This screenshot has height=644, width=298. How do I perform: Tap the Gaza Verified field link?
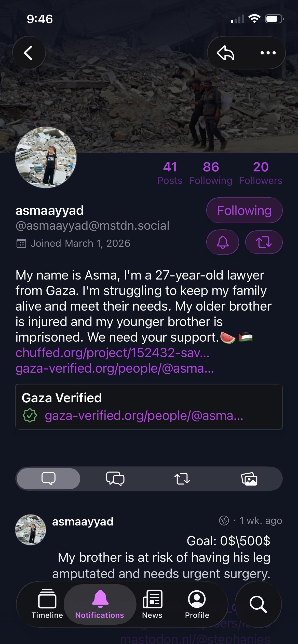point(144,416)
